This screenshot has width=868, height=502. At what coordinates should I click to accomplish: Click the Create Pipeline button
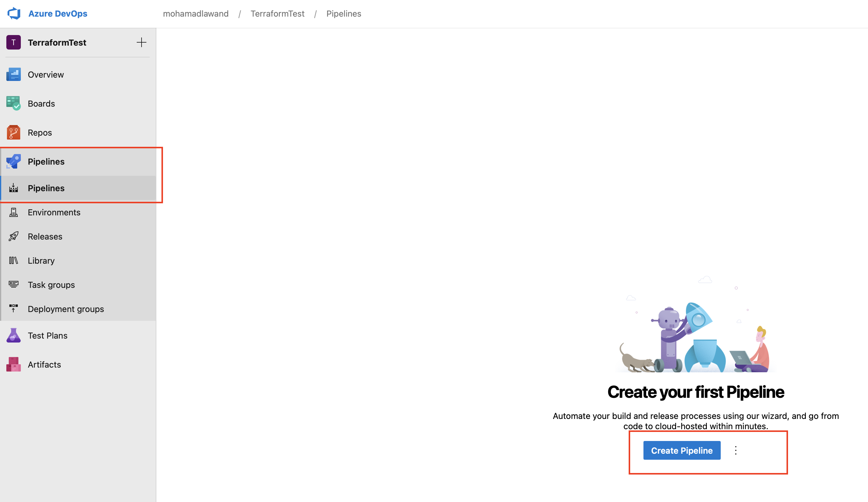click(x=682, y=450)
